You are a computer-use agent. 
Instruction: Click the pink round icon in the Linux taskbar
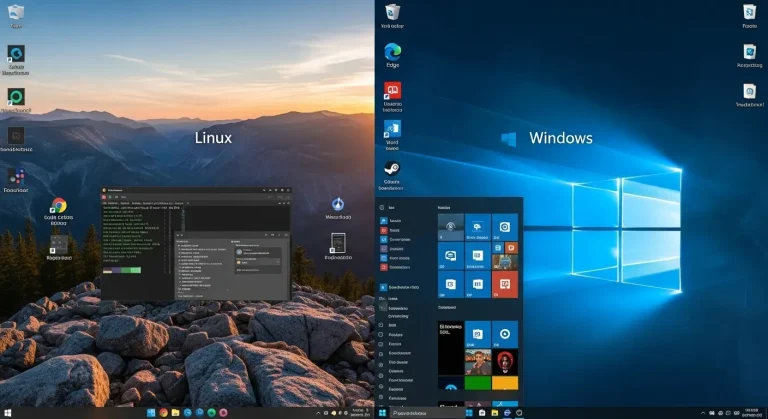pos(223,413)
